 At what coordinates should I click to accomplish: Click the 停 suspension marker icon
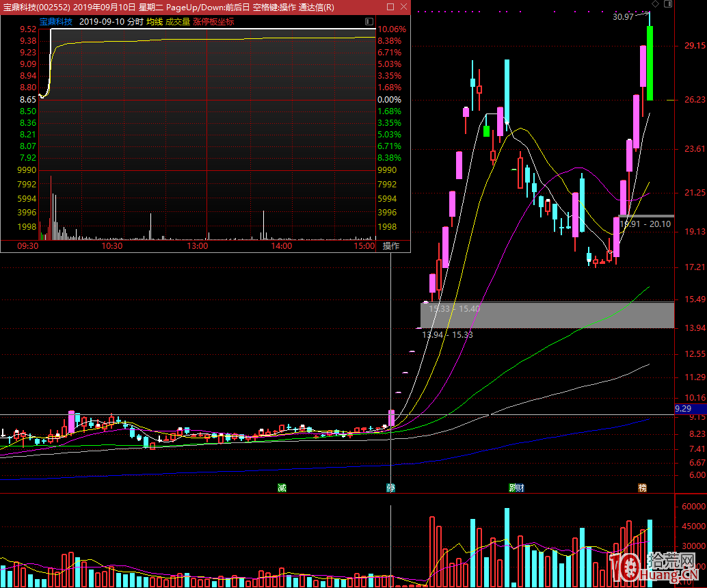coord(390,488)
